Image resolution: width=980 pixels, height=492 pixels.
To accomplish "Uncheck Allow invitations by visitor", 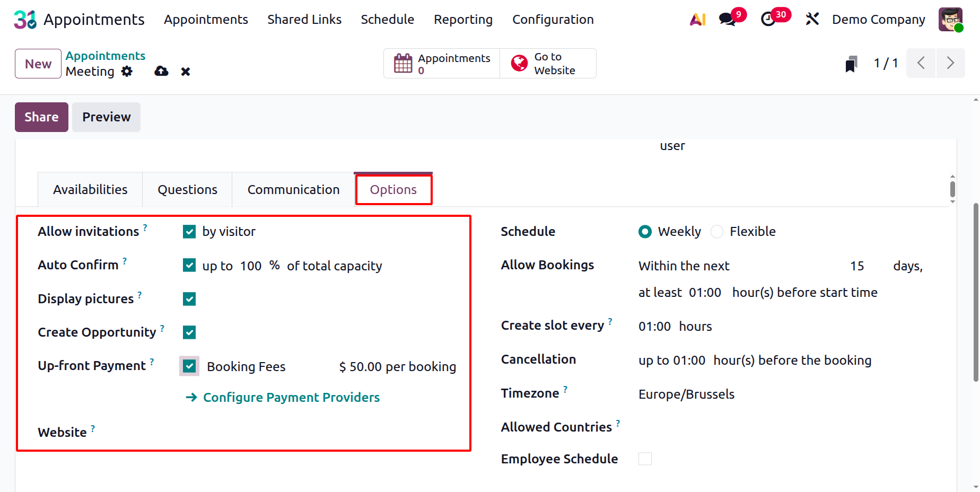I will click(x=189, y=232).
